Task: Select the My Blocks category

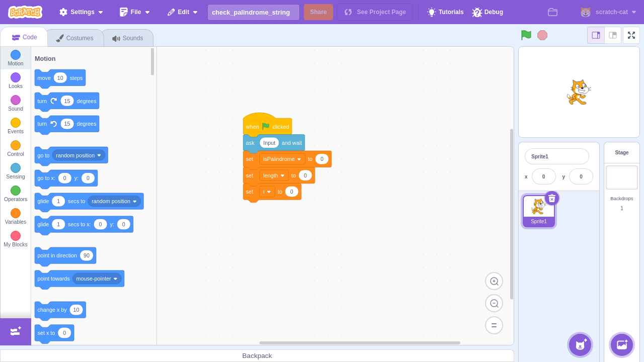Action: [16, 239]
